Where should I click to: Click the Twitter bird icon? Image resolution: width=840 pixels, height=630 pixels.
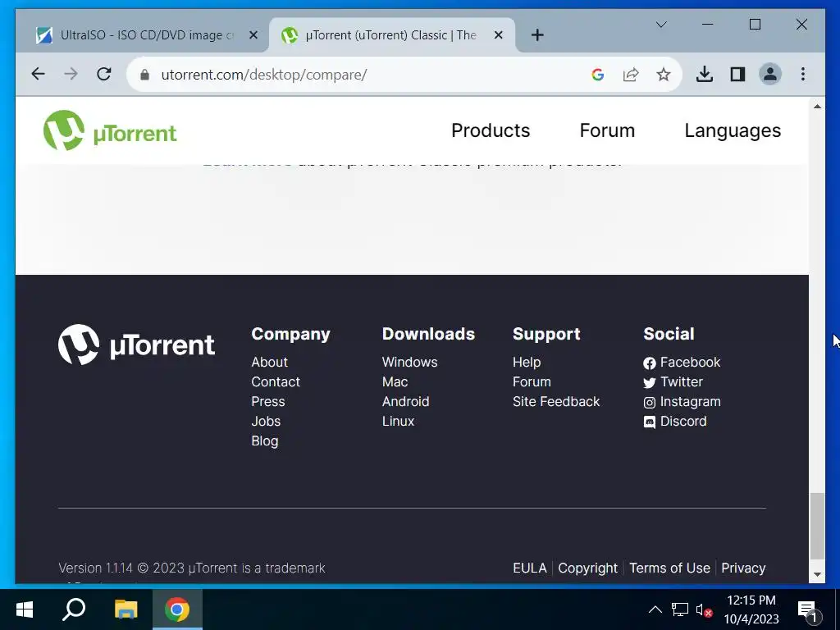point(650,383)
